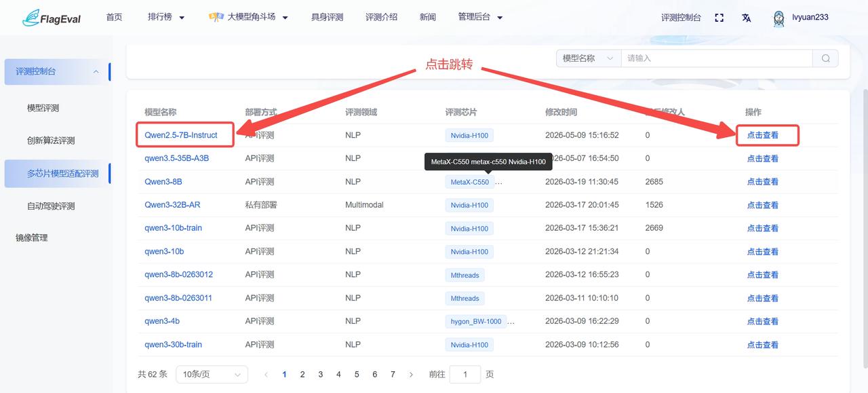This screenshot has width=868, height=393.
Task: Open 管理后台 dropdown menu
Action: click(480, 18)
